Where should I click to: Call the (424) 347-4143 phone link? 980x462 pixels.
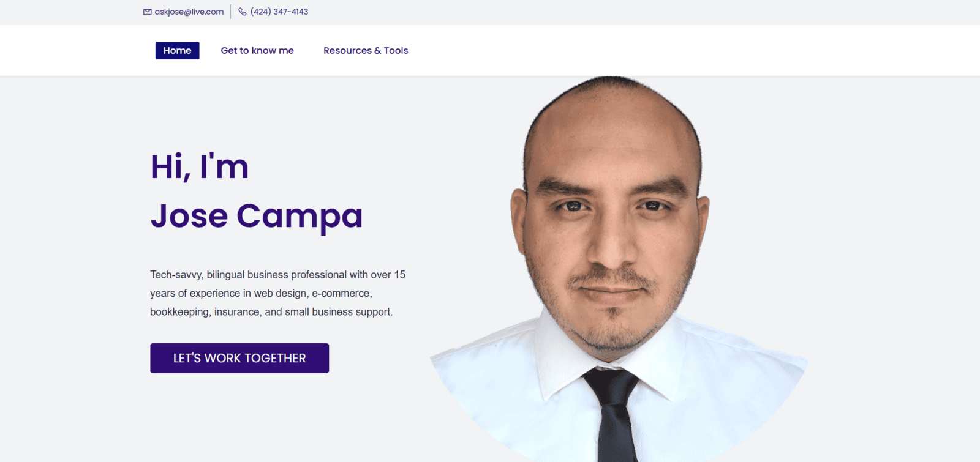[x=279, y=12]
